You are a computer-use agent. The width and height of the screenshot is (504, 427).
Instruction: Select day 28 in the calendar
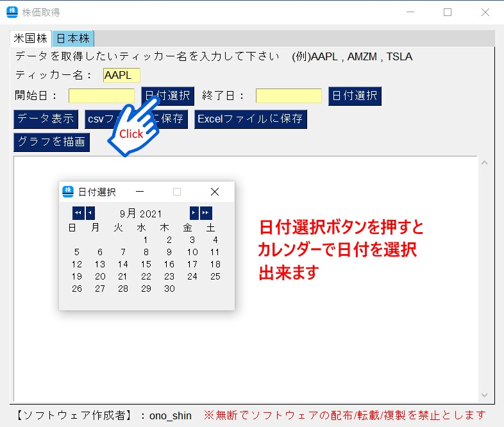(122, 289)
